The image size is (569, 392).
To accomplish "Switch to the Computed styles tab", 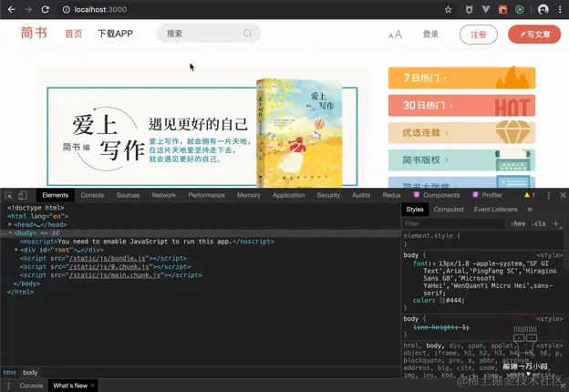I will [x=449, y=210].
